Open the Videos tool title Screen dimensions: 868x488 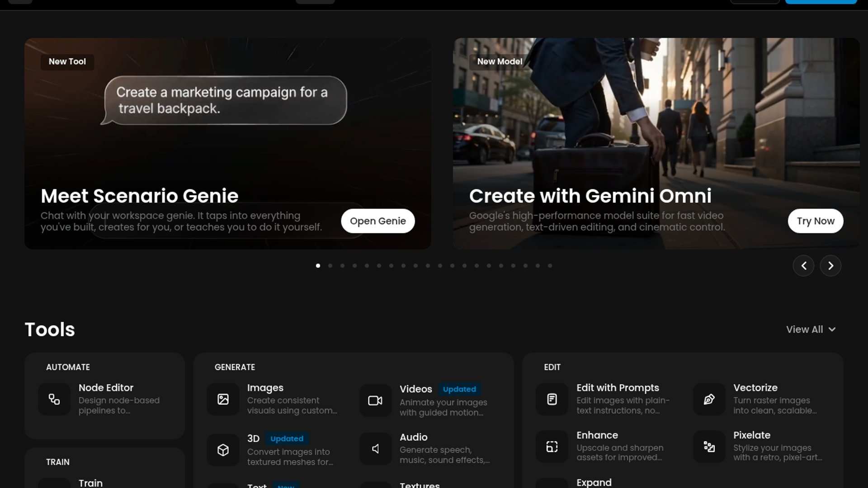pos(416,389)
